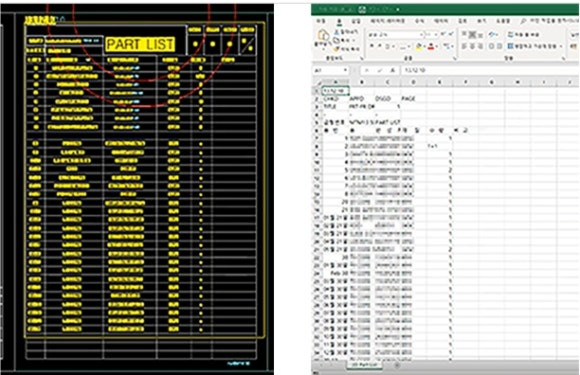Open the font size dropdown
Viewport: 580px width, 375px height.
point(436,35)
